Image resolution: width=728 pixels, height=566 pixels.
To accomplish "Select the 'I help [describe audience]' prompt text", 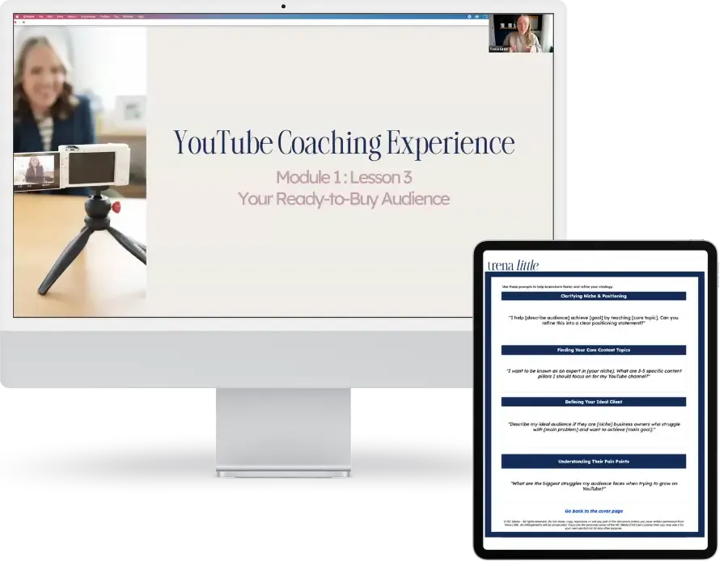I will coord(594,320).
